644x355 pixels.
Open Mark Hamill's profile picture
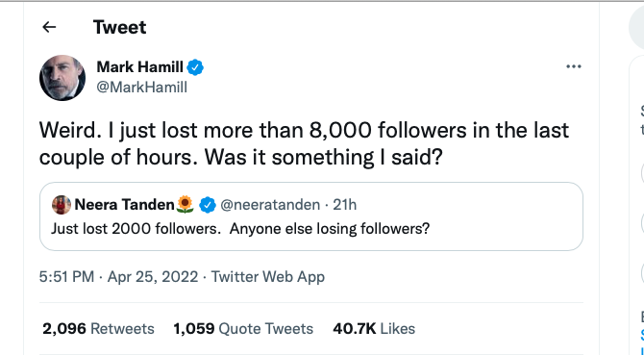[62, 78]
